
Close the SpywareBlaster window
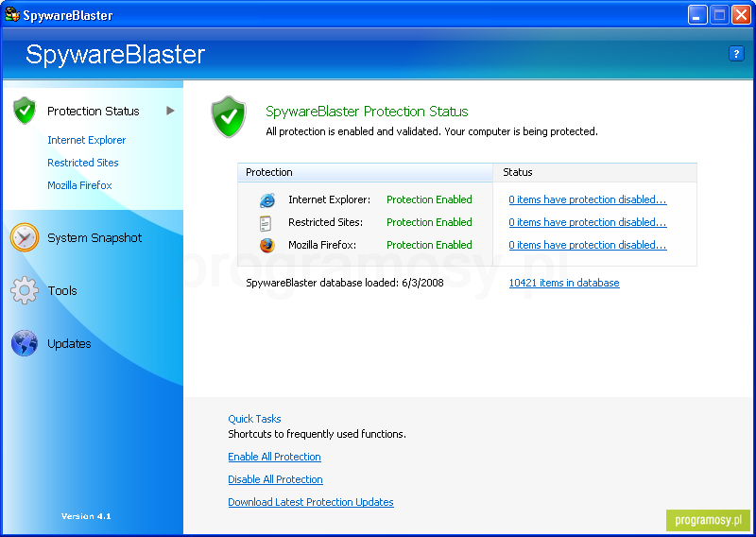click(741, 15)
